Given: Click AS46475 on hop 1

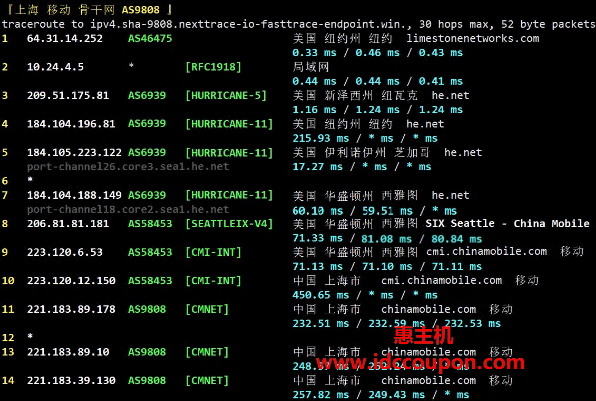Looking at the screenshot, I should 150,38.
